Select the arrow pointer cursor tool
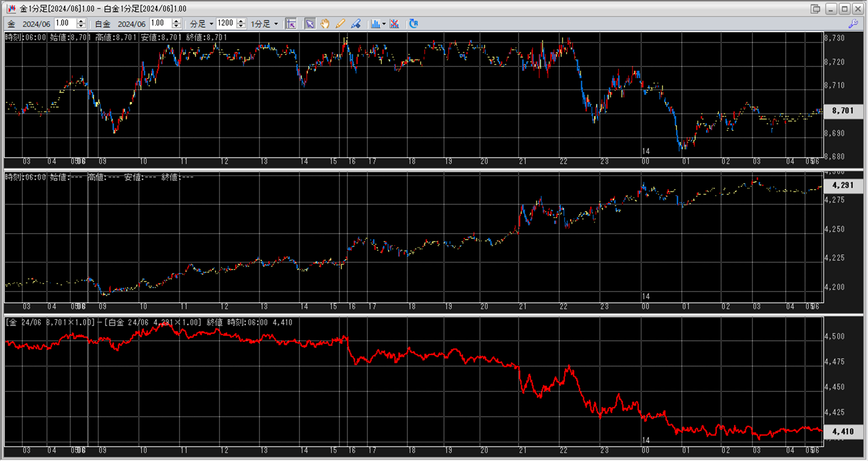Screen dimensions: 868x461 310,24
